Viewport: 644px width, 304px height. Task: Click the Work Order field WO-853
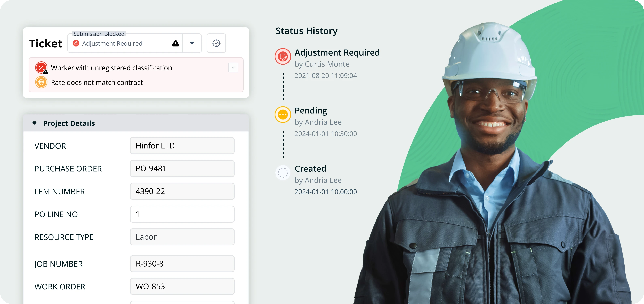pos(182,286)
